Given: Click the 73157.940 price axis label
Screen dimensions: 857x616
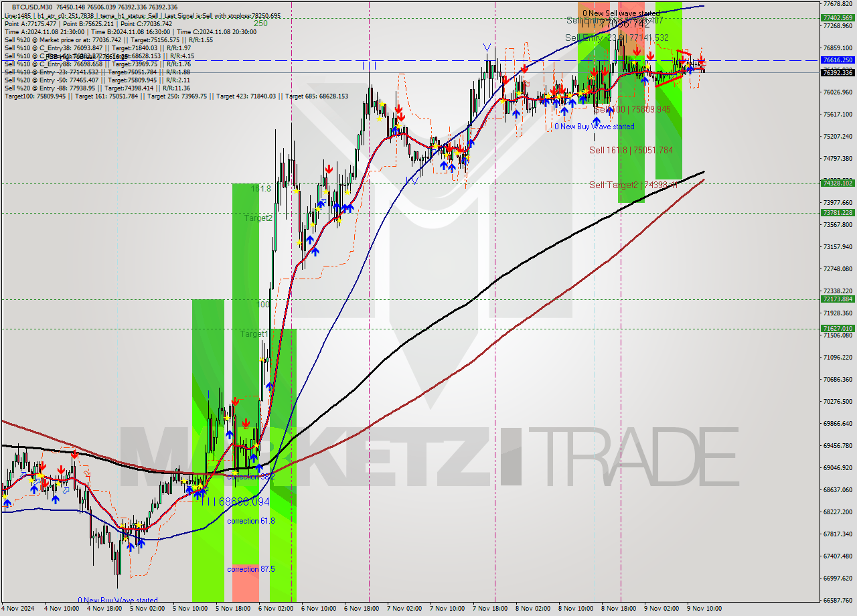Looking at the screenshot, I should [838, 247].
